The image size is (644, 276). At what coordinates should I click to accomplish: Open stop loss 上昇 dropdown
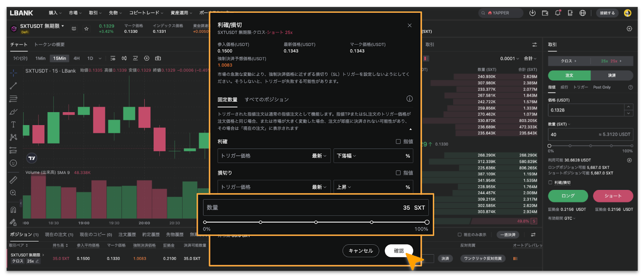(x=344, y=187)
